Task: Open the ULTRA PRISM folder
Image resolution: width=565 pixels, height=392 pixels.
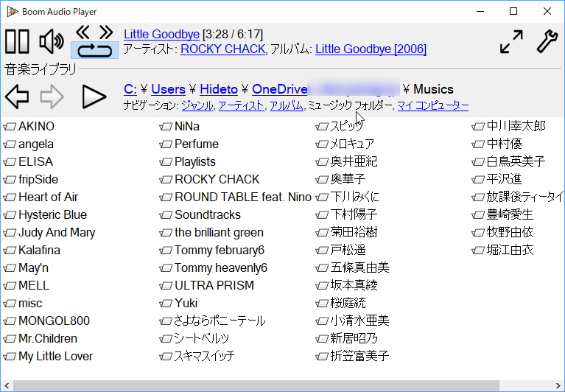Action: coord(207,285)
